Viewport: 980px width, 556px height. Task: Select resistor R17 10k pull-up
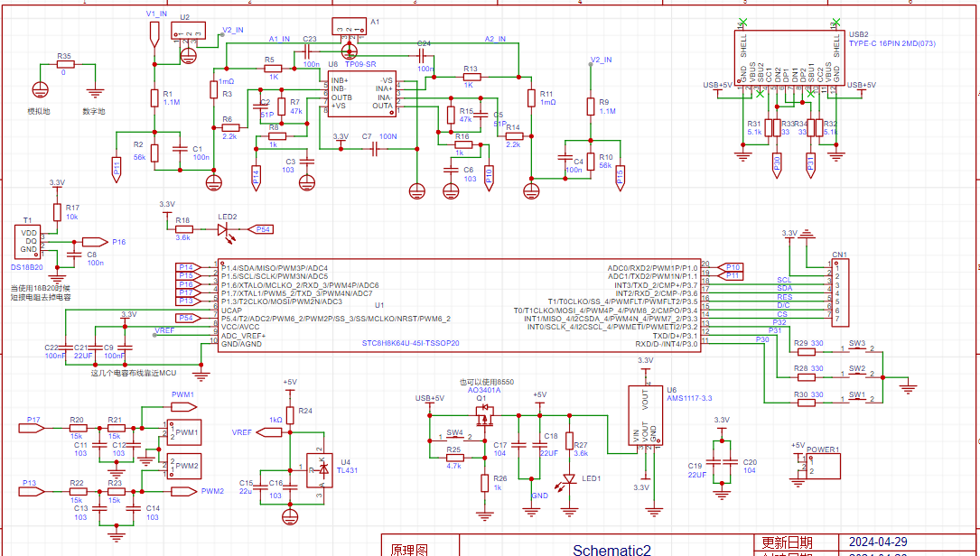[x=57, y=212]
